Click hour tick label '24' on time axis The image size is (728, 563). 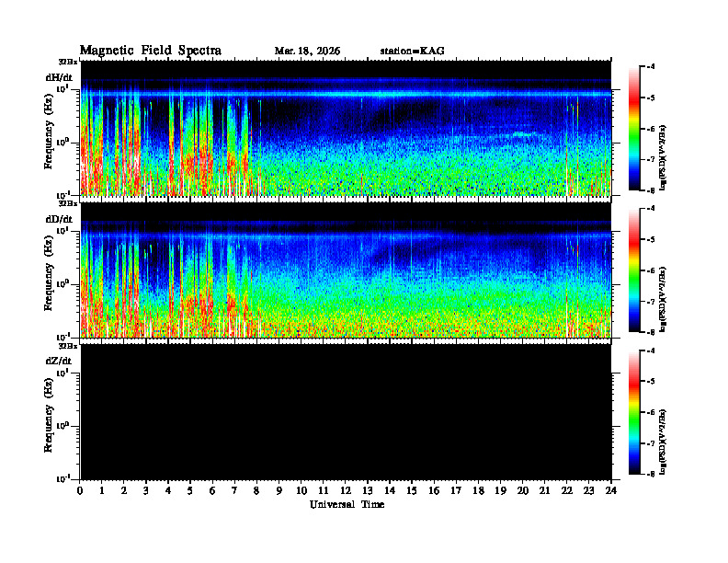(x=611, y=491)
